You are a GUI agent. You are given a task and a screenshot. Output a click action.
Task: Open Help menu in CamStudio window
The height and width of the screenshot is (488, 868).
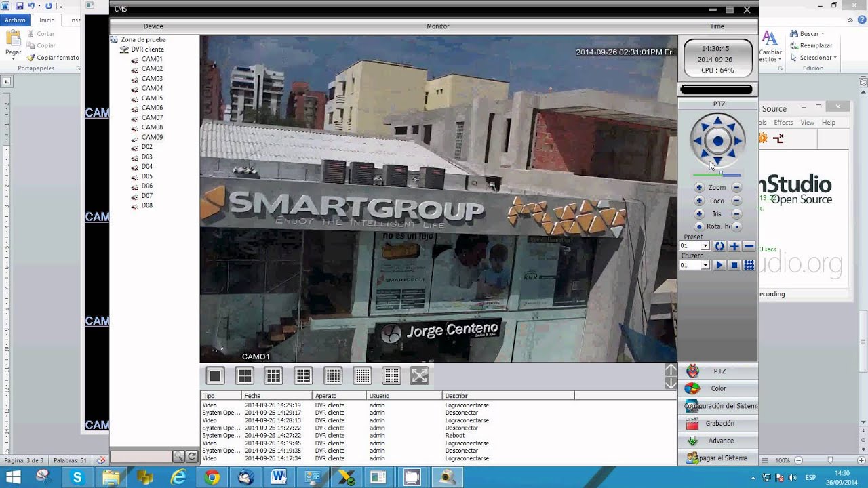click(x=829, y=123)
